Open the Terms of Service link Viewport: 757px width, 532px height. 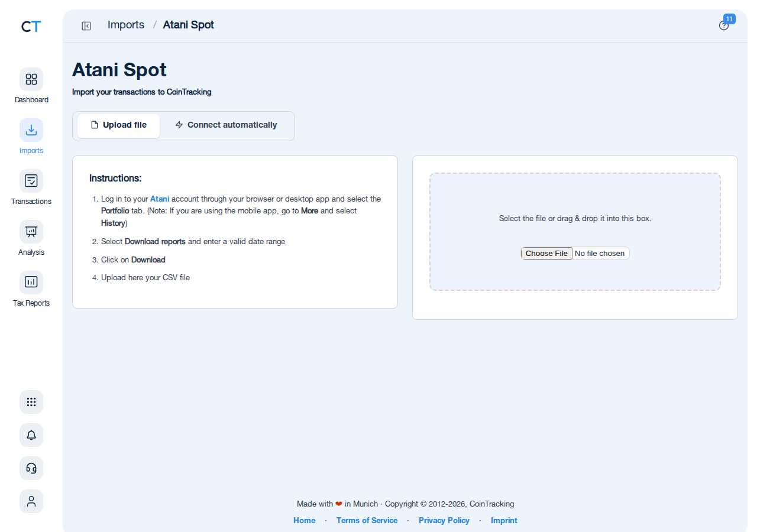[x=367, y=521]
